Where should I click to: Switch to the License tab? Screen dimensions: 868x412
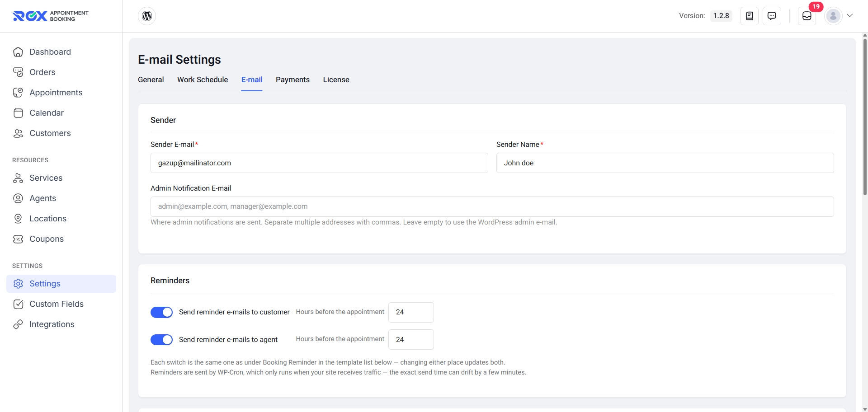[x=336, y=80]
